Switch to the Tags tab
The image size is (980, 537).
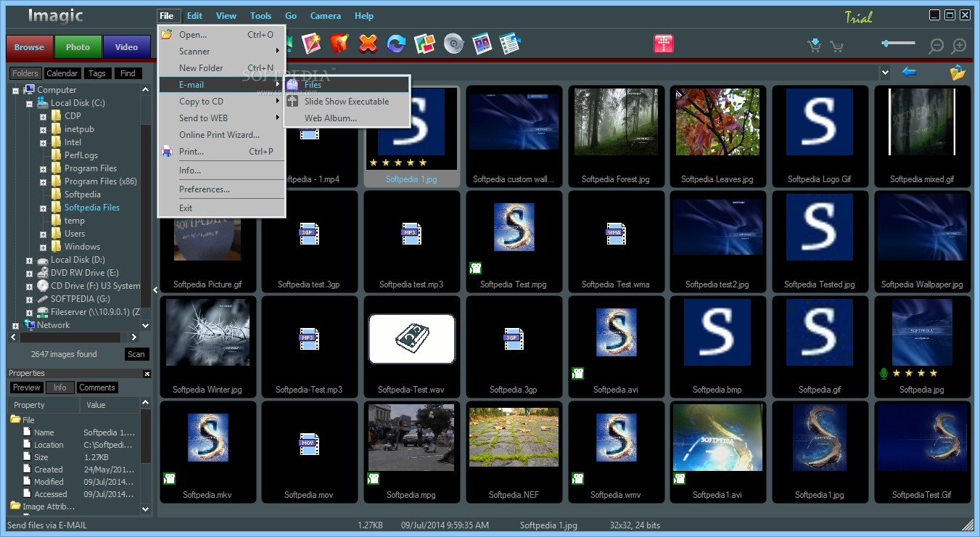tap(97, 73)
